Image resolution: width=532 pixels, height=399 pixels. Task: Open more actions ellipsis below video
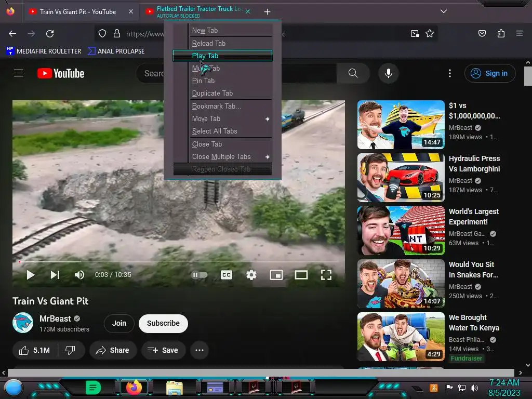(199, 350)
